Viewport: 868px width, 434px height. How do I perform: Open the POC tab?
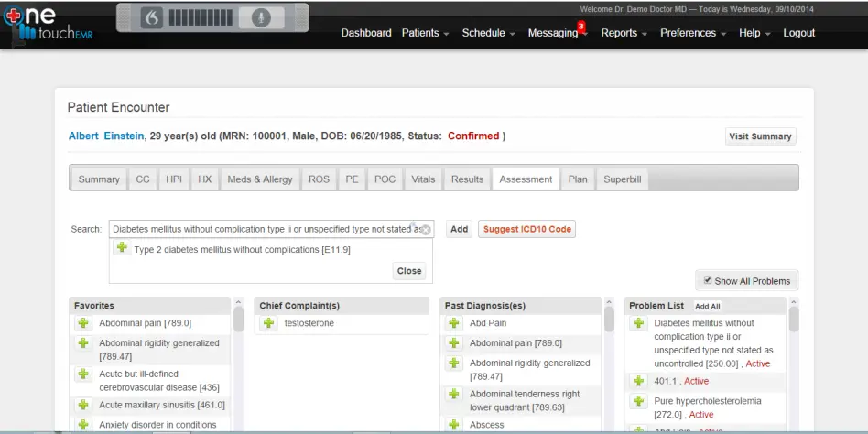385,179
